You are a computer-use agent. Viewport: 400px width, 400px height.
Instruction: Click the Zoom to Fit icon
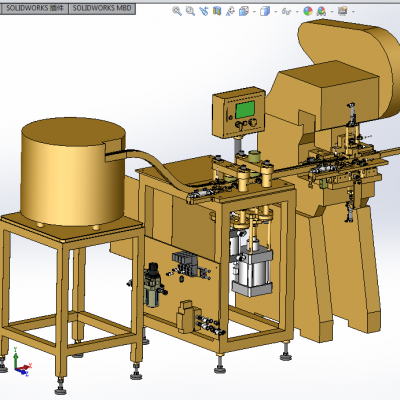pos(177,11)
